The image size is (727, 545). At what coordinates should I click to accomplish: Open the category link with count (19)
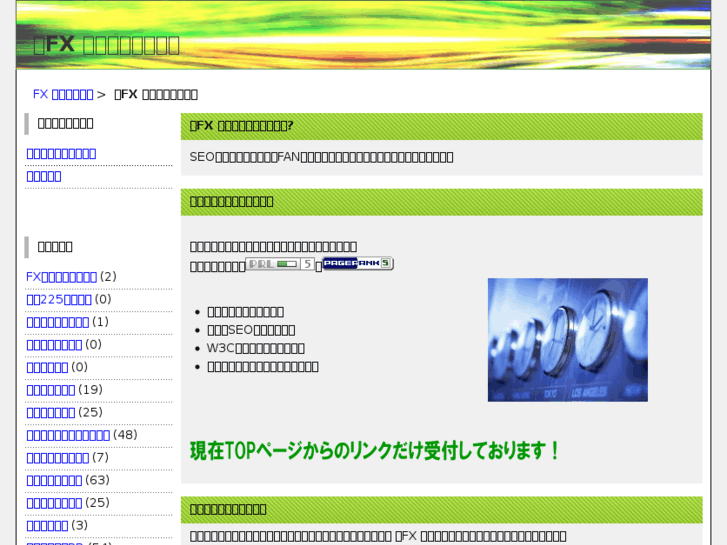51,390
